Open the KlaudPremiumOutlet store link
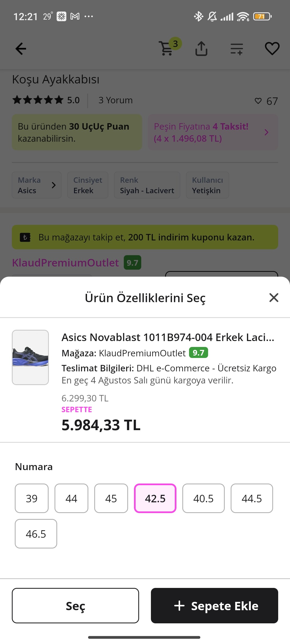The image size is (290, 644). coord(65,263)
